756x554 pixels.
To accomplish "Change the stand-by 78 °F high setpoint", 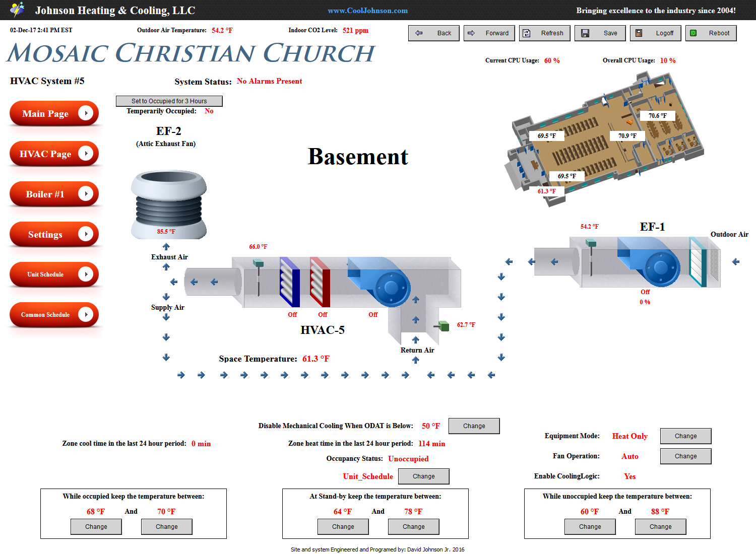I will pos(413,527).
